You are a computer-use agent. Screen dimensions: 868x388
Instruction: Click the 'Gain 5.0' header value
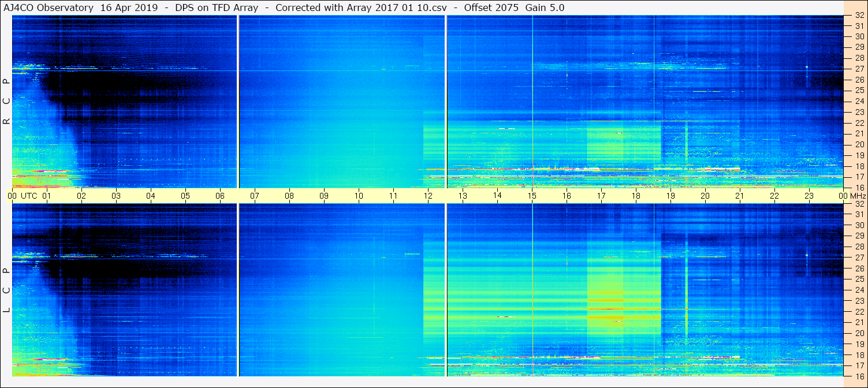pyautogui.click(x=546, y=8)
